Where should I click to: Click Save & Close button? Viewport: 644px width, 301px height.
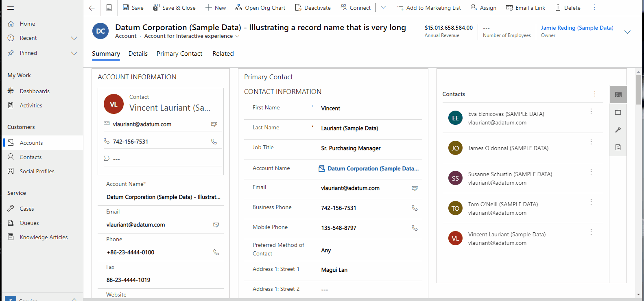pyautogui.click(x=174, y=8)
